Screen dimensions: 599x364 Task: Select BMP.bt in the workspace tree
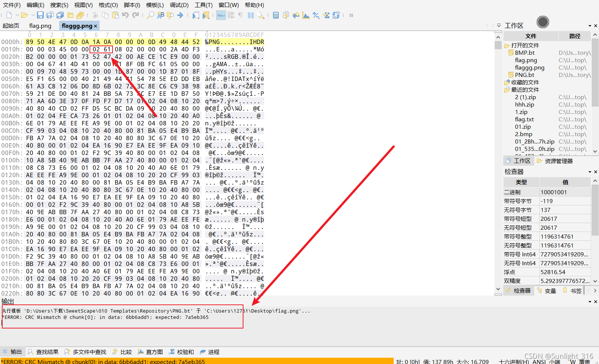coord(525,53)
